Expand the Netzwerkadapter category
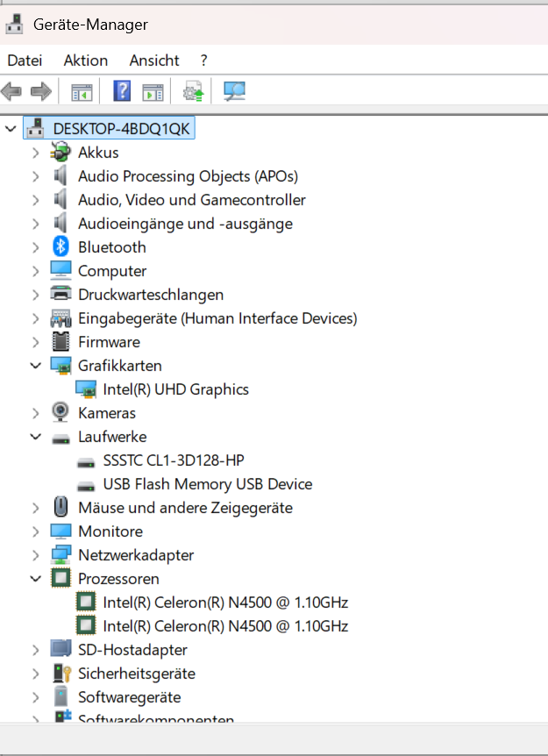 (x=36, y=555)
